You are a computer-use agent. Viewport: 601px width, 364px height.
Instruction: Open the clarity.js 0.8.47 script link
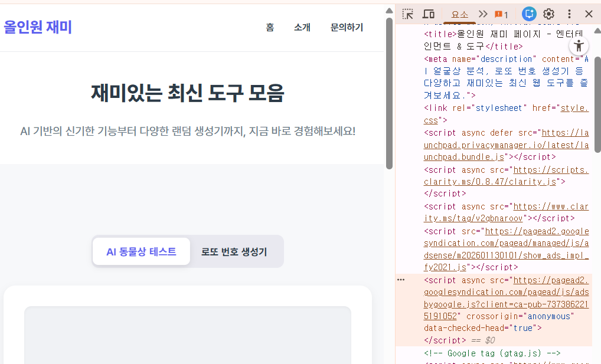click(x=506, y=175)
